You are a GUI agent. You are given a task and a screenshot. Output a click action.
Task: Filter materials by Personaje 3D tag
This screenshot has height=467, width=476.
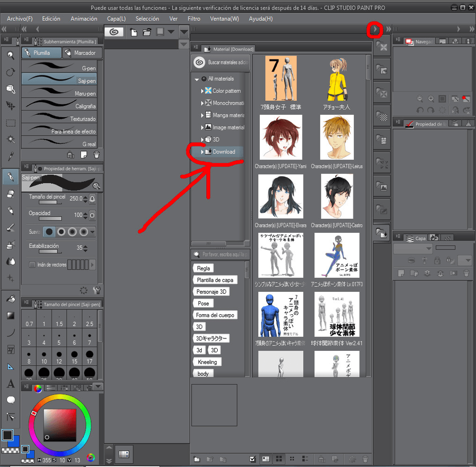(211, 292)
